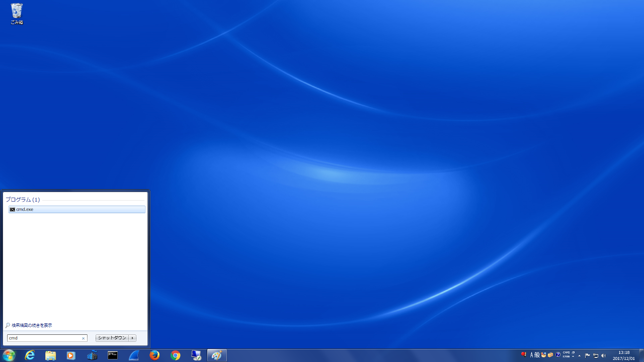Screen dimensions: 644x362
Task: Open the network tray icon
Action: pyautogui.click(x=596, y=355)
